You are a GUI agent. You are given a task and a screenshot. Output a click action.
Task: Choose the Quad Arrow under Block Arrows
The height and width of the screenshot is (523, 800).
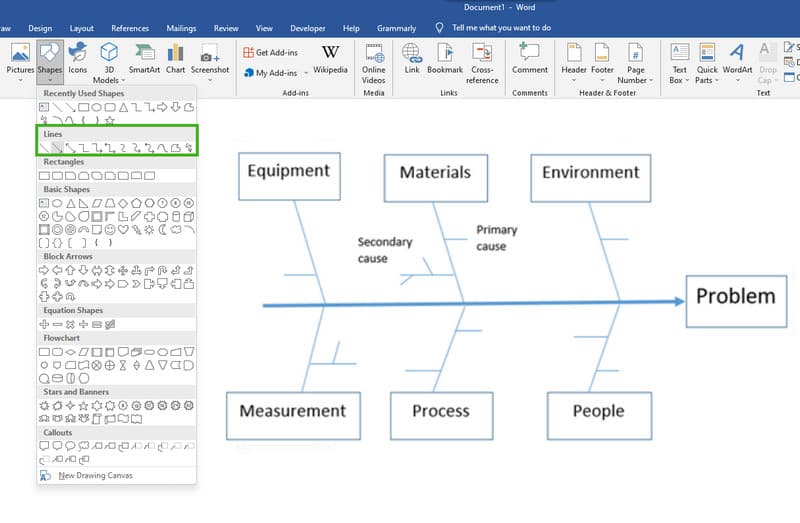click(x=123, y=270)
